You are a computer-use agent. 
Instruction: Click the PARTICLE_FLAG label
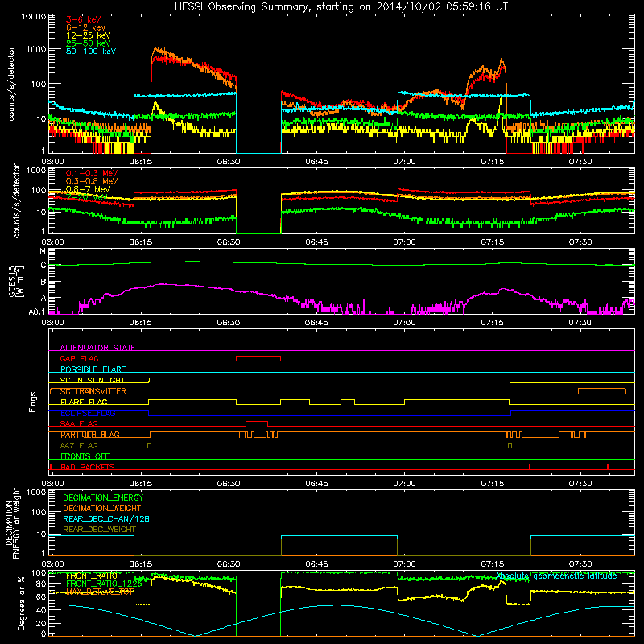(x=90, y=435)
